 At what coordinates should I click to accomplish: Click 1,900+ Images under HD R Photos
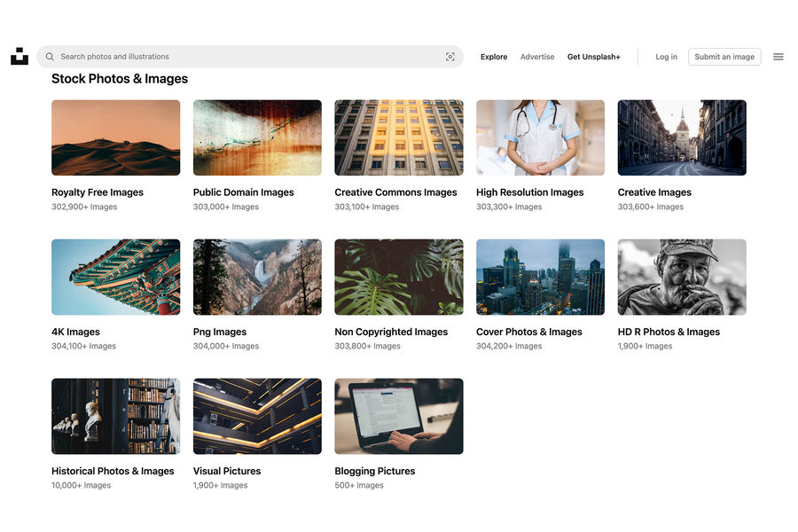pyautogui.click(x=645, y=346)
